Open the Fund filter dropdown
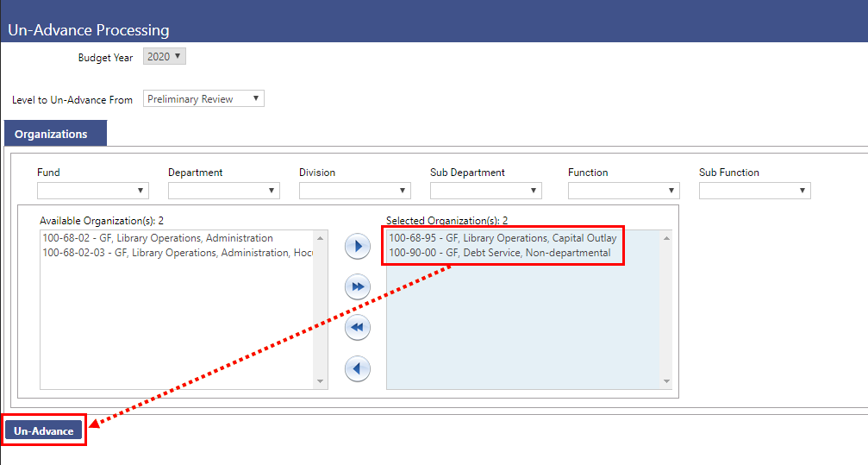 tap(93, 191)
